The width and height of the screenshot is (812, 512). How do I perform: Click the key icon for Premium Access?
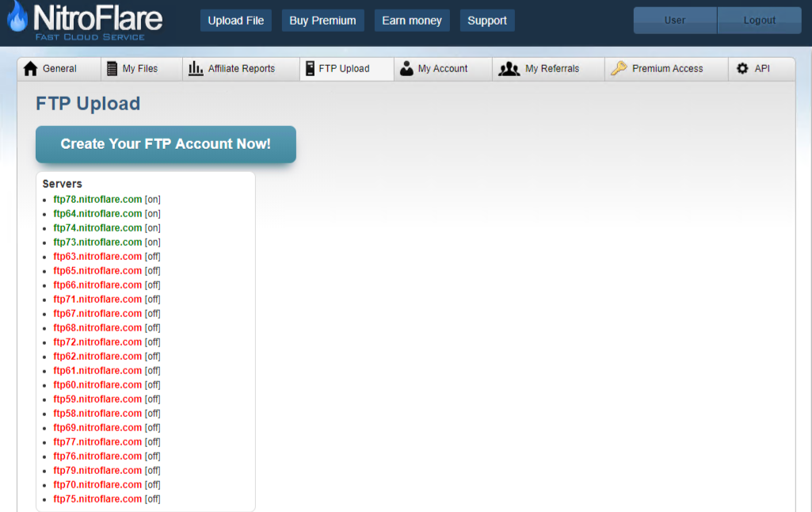(x=619, y=69)
